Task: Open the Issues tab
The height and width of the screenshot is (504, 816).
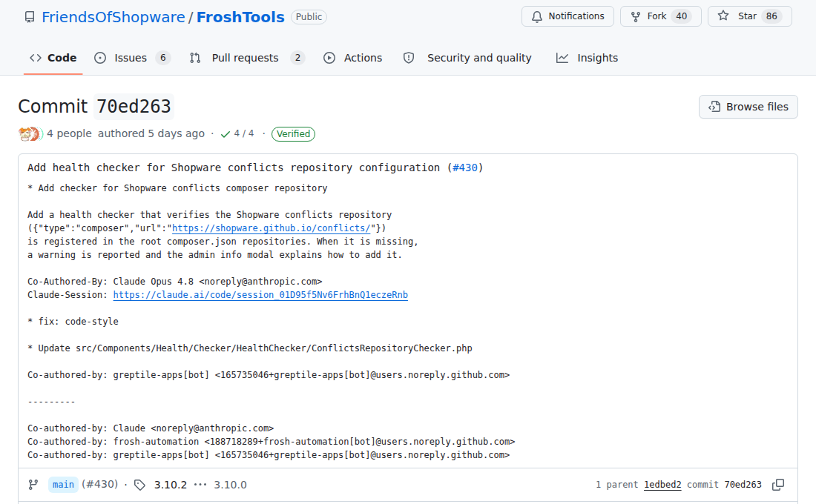Action: [x=132, y=58]
